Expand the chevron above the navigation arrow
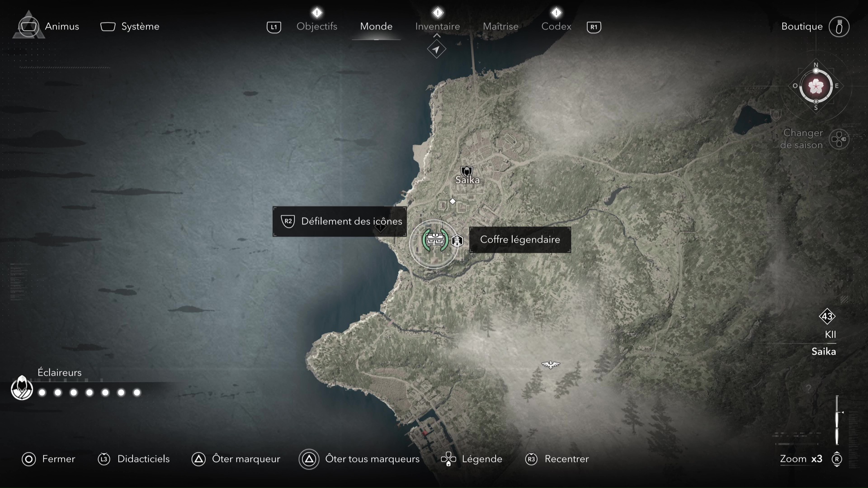Viewport: 868px width, 488px height. point(437,35)
